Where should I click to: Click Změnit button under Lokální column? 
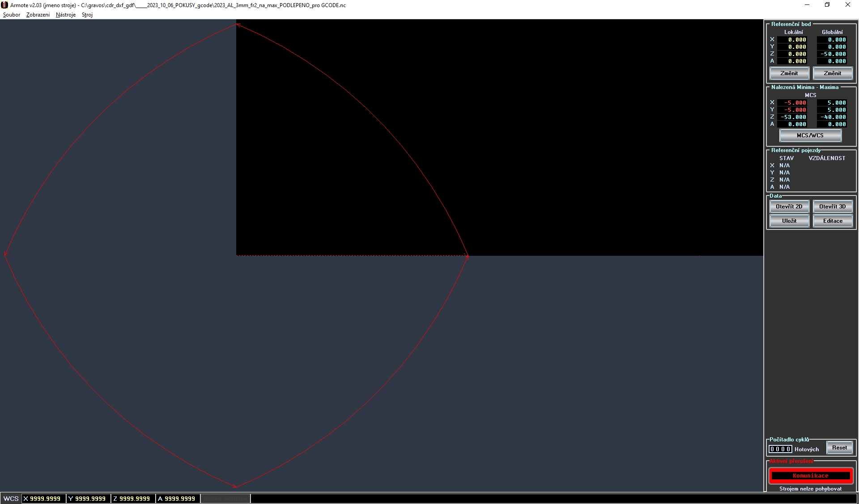[x=789, y=73]
